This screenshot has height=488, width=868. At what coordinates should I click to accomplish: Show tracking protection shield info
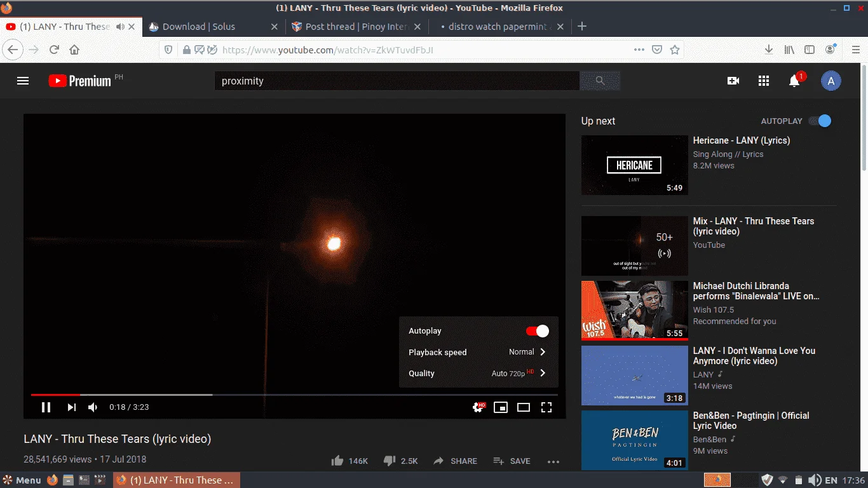click(x=168, y=50)
